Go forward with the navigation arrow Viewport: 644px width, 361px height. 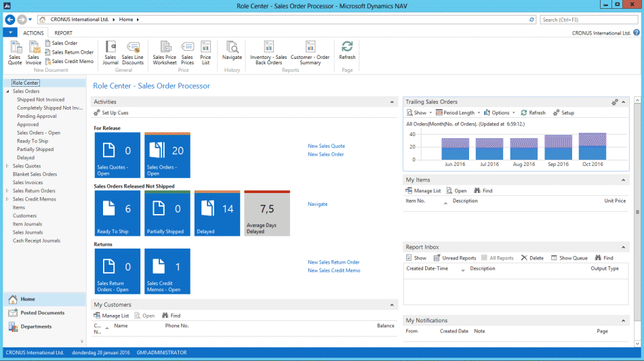pyautogui.click(x=22, y=19)
